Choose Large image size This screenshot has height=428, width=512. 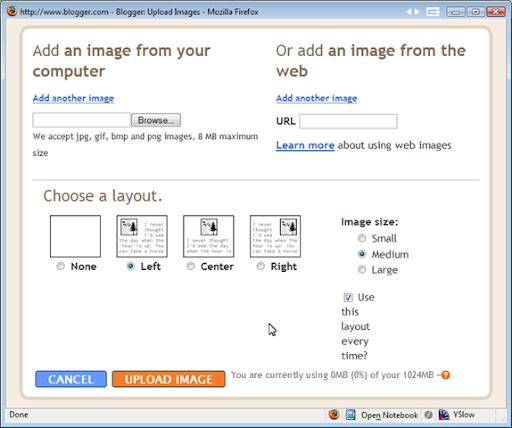coord(362,269)
